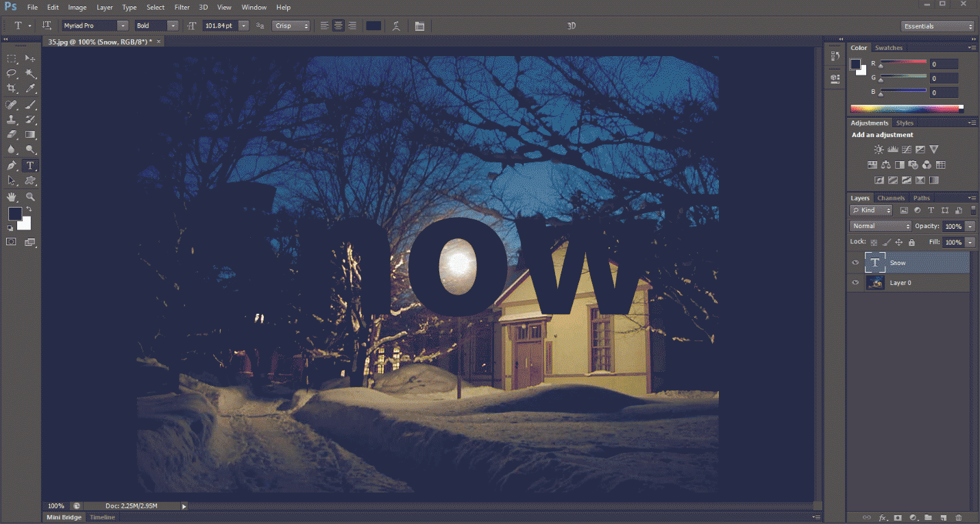Open the Normal blending mode dropdown
980x524 pixels.
tap(881, 225)
